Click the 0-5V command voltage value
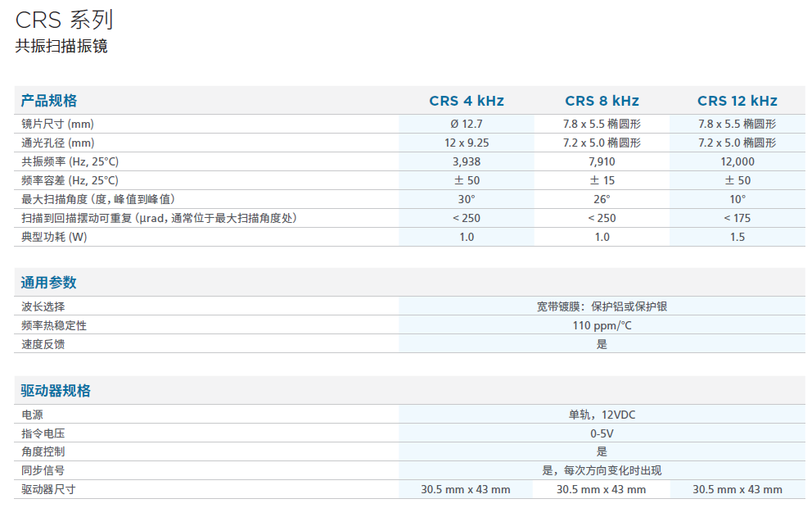 click(602, 433)
